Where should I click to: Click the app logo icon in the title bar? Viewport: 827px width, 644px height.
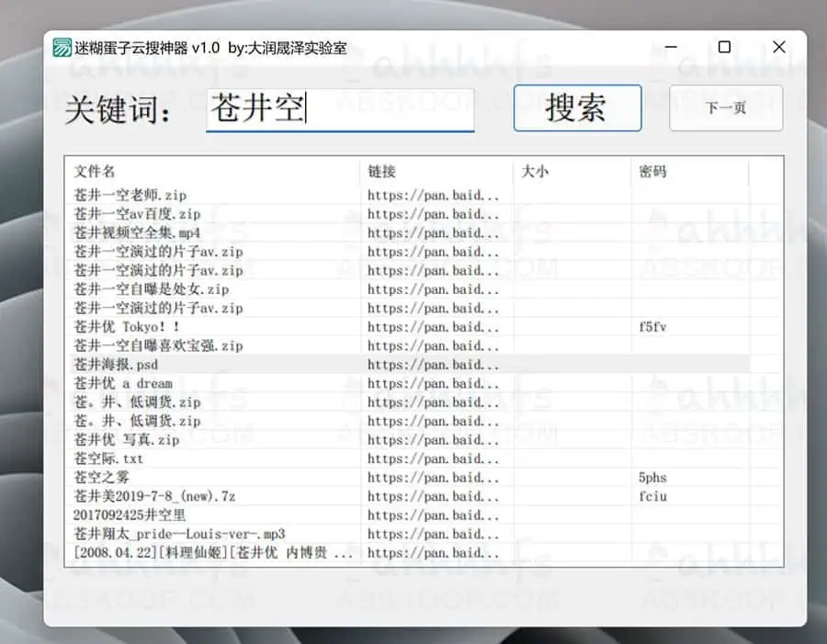click(x=62, y=46)
